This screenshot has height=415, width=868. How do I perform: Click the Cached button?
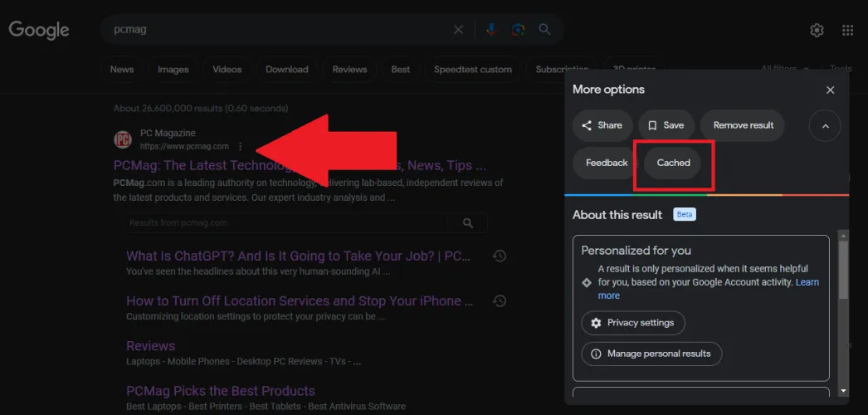pyautogui.click(x=673, y=163)
